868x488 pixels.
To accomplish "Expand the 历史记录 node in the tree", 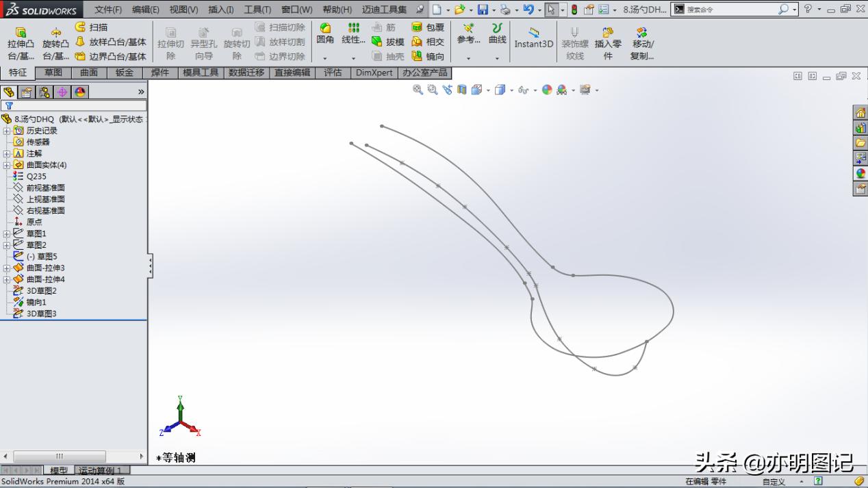I will pyautogui.click(x=5, y=130).
